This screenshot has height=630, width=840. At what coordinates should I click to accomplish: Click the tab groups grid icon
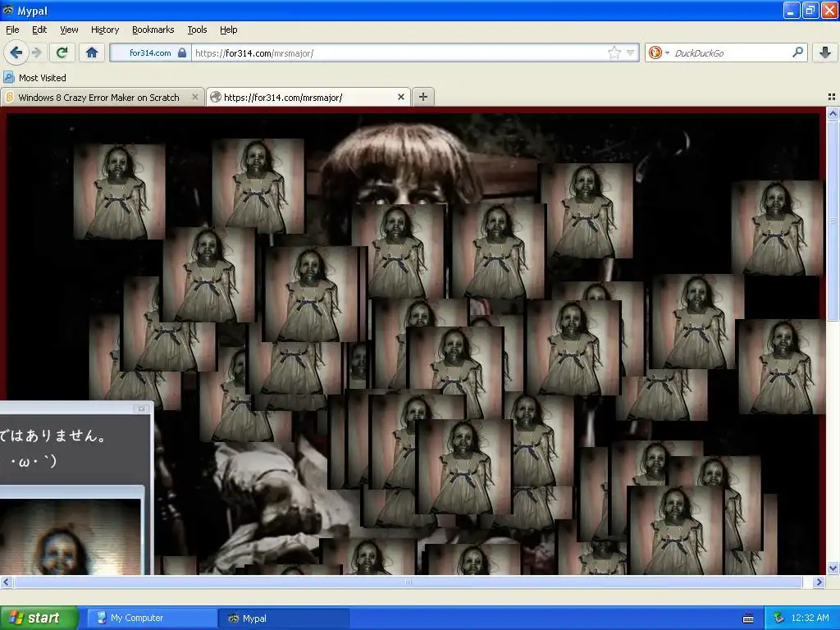[x=832, y=97]
